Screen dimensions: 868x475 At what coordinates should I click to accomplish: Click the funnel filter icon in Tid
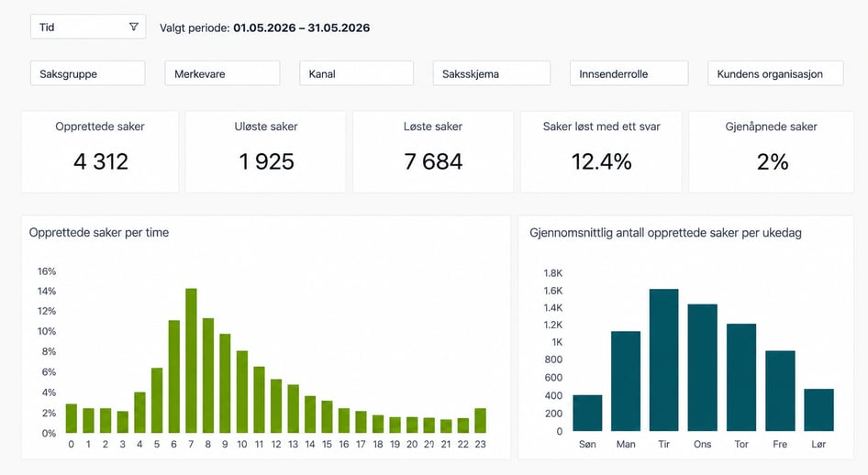[x=133, y=27]
